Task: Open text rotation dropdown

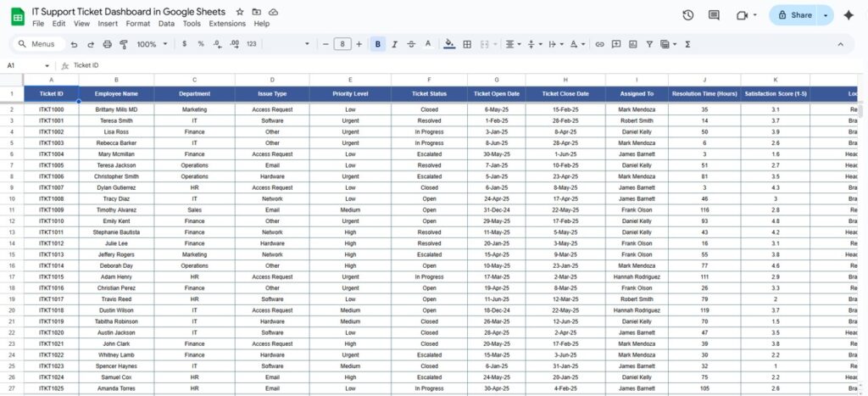Action: click(x=576, y=44)
